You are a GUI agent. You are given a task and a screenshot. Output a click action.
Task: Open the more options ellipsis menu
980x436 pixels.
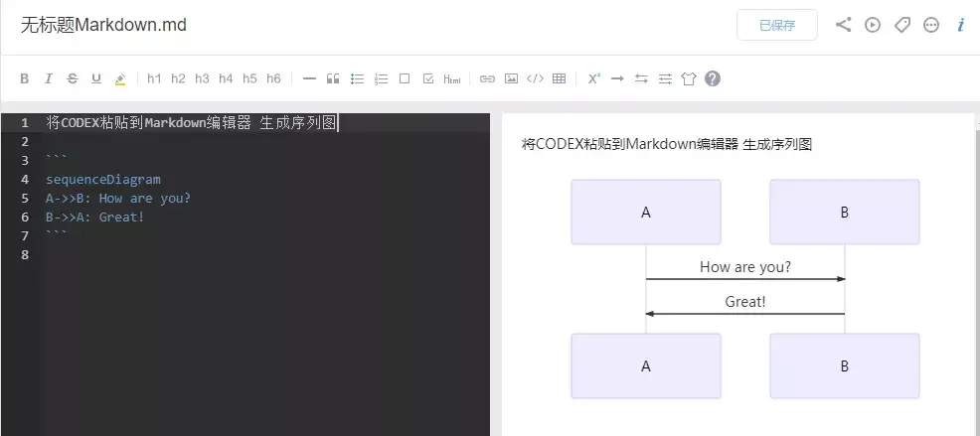coord(931,25)
